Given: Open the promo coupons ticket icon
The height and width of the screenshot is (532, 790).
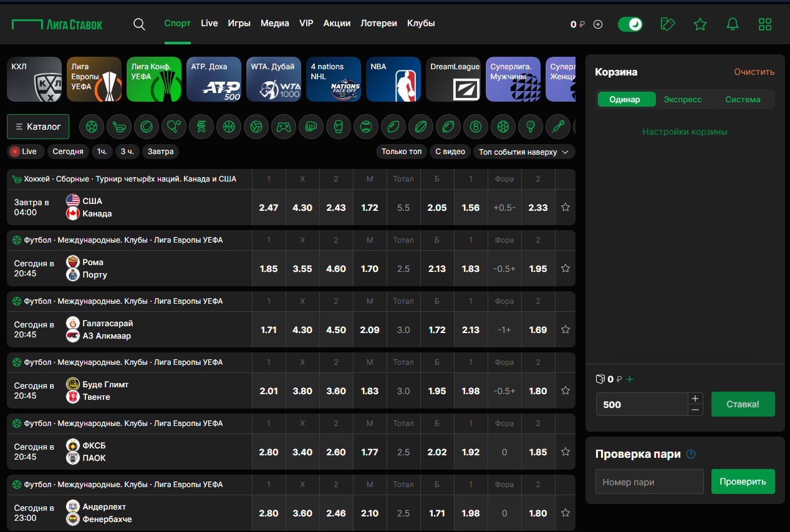Looking at the screenshot, I should (x=668, y=24).
